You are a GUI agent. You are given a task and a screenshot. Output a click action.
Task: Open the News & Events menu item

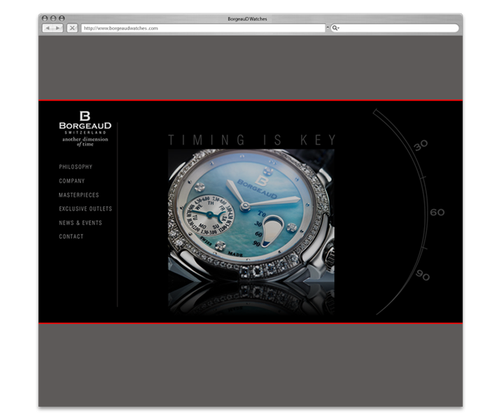pyautogui.click(x=80, y=223)
